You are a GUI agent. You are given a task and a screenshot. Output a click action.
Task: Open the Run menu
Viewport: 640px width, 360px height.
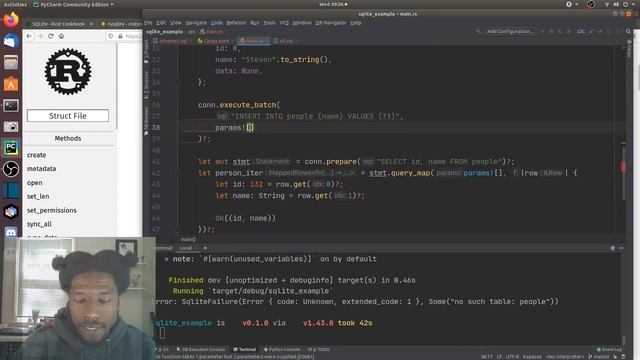point(255,23)
